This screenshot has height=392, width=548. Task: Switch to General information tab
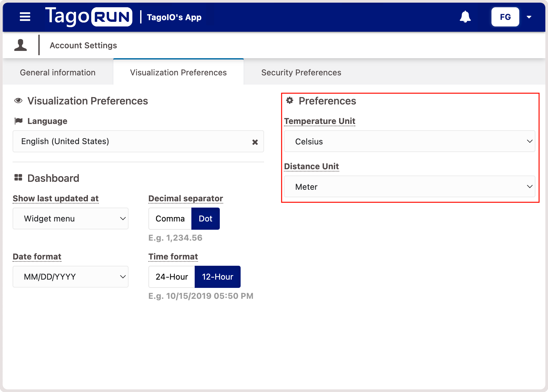(x=58, y=72)
